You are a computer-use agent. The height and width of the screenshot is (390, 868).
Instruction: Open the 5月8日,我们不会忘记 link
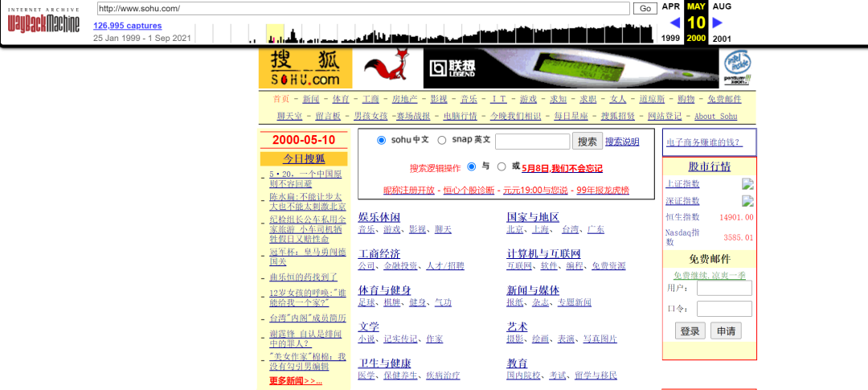coord(562,168)
